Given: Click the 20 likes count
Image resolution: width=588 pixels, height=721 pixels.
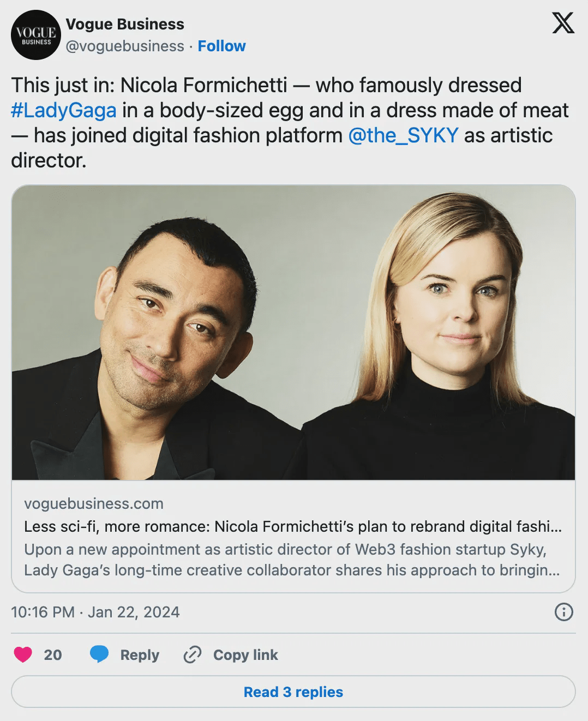Looking at the screenshot, I should point(52,654).
